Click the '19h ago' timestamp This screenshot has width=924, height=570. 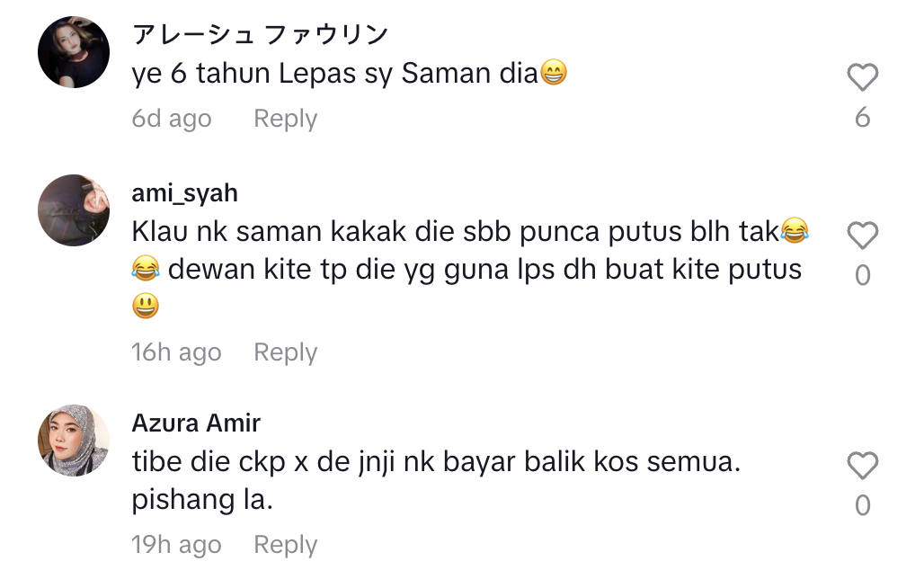coord(176,545)
